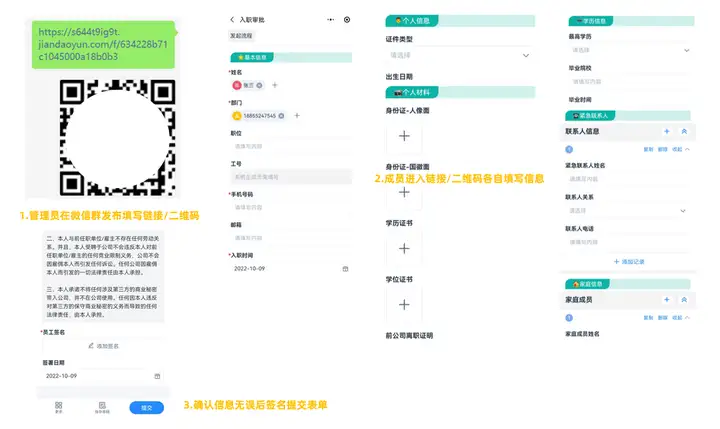Collapse the 联系人信息 record 1 via 收起
This screenshot has height=429, width=720.
(x=680, y=149)
